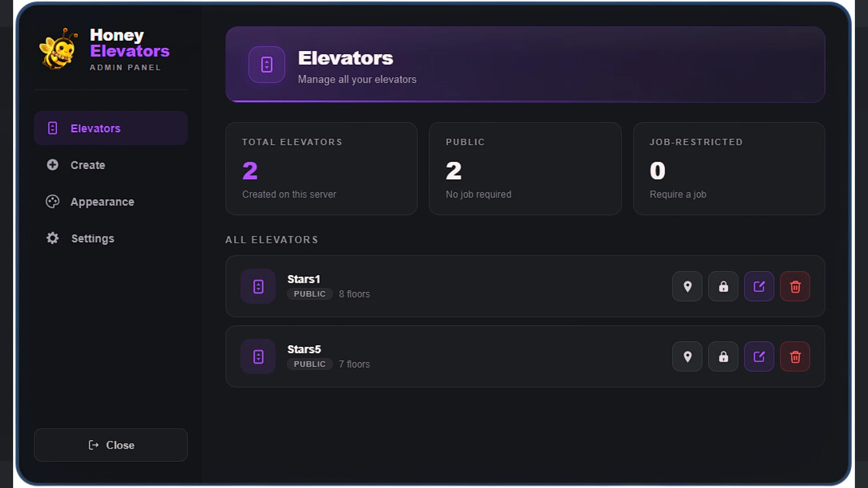Select the Stars1 elevator row icon
The width and height of the screenshot is (868, 488).
[258, 286]
